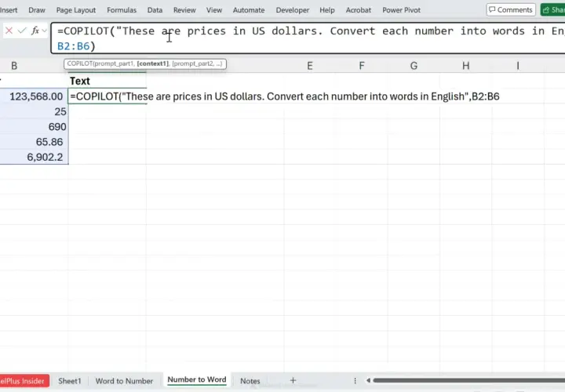Select the Number to Word sheet tab

pyautogui.click(x=197, y=379)
